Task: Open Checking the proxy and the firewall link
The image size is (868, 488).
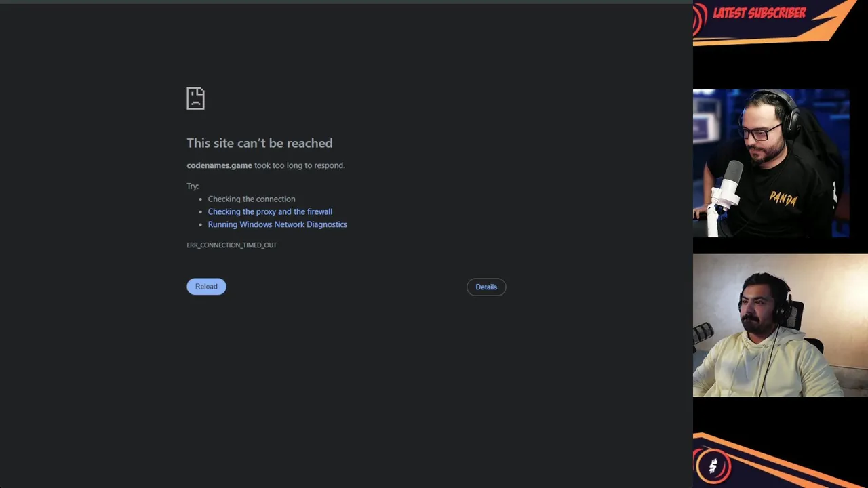Action: [270, 212]
